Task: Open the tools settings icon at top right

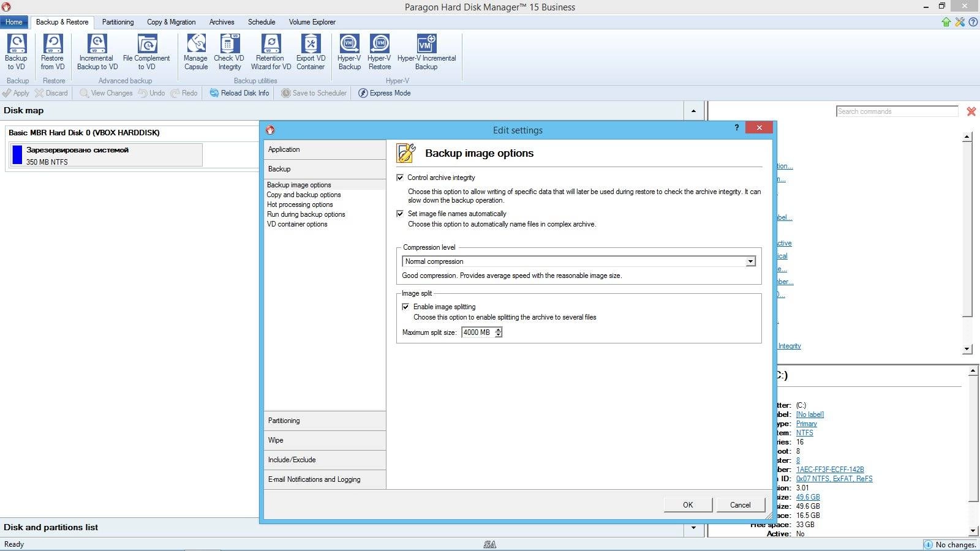Action: [x=960, y=22]
